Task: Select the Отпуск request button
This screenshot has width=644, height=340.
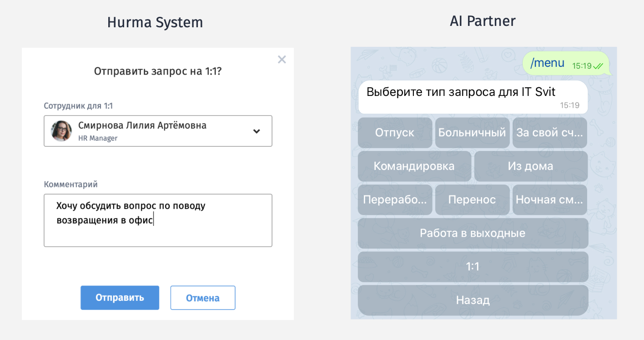Action: [x=395, y=133]
